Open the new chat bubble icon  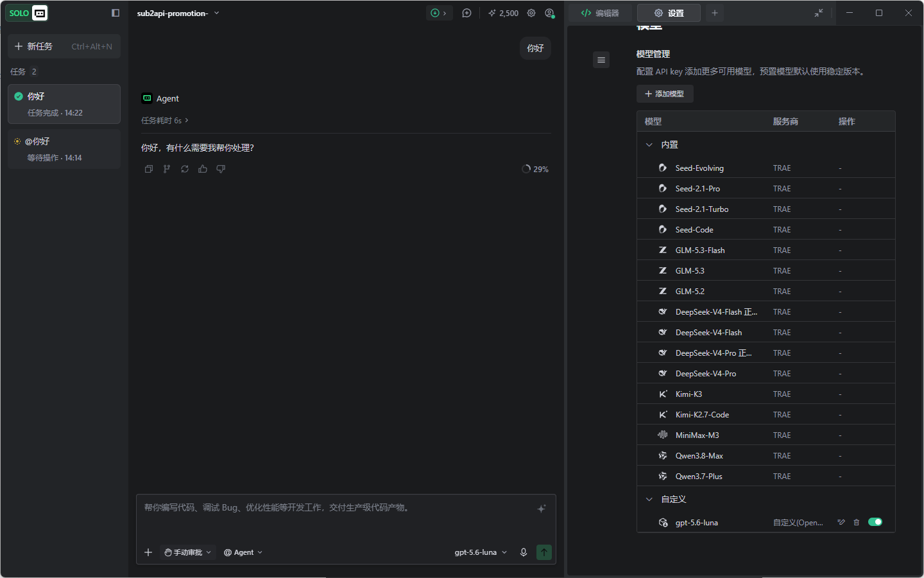click(466, 13)
